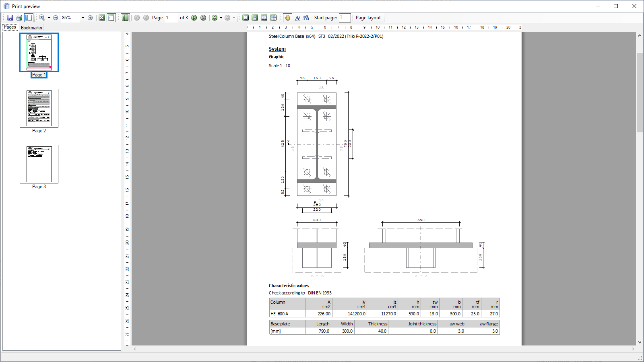Select the Page 3 thumbnail
This screenshot has height=362, width=644.
point(39,164)
